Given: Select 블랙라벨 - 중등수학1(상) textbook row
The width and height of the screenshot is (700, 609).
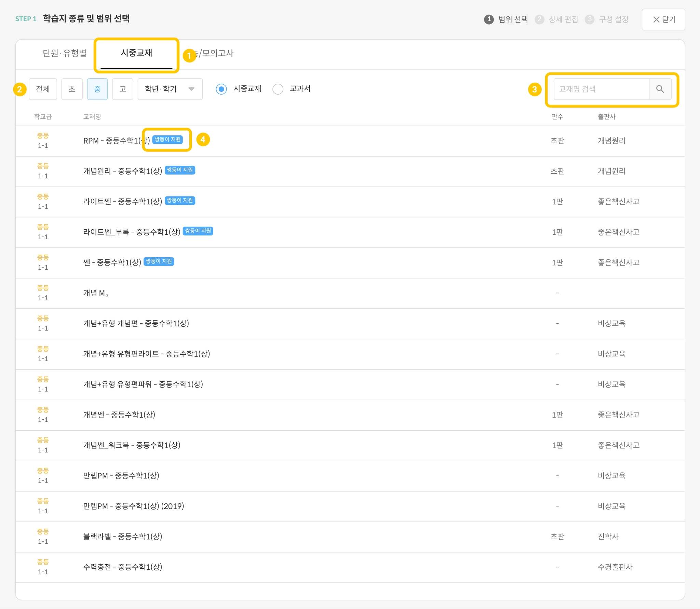Looking at the screenshot, I should pos(123,537).
